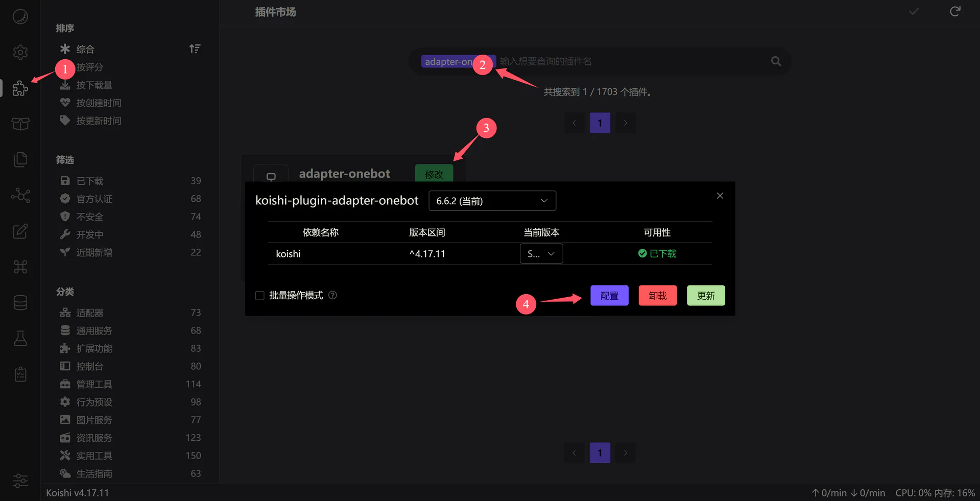980x501 pixels.
Task: Click previous page arrow in top pagination
Action: point(575,123)
